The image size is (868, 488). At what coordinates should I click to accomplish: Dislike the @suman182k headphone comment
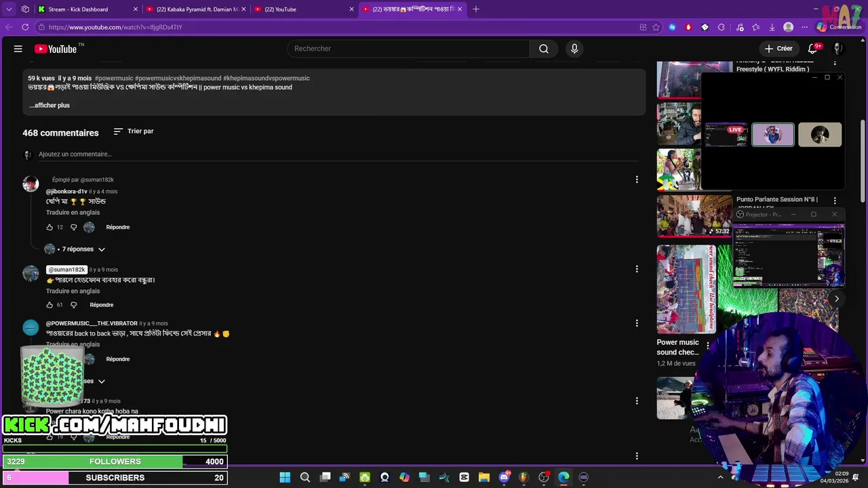click(x=74, y=305)
